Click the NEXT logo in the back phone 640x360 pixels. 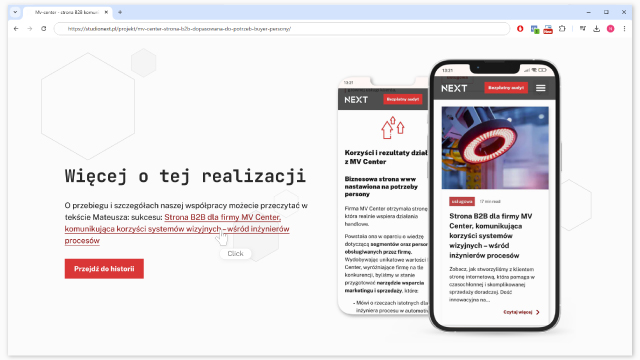tap(356, 100)
